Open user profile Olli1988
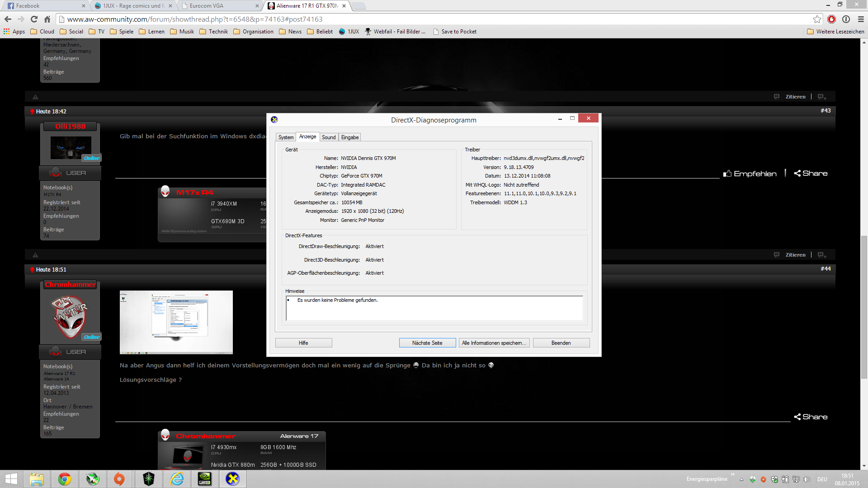868x488 pixels. pyautogui.click(x=71, y=127)
